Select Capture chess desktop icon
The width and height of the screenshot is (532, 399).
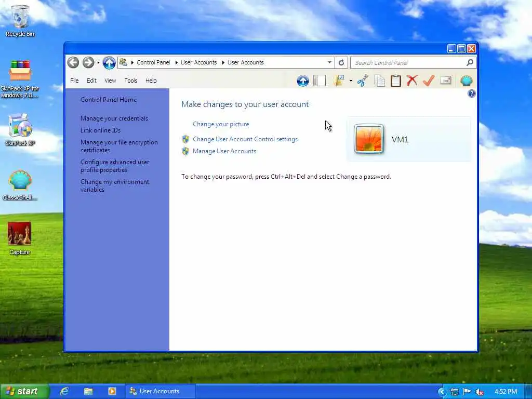point(20,238)
